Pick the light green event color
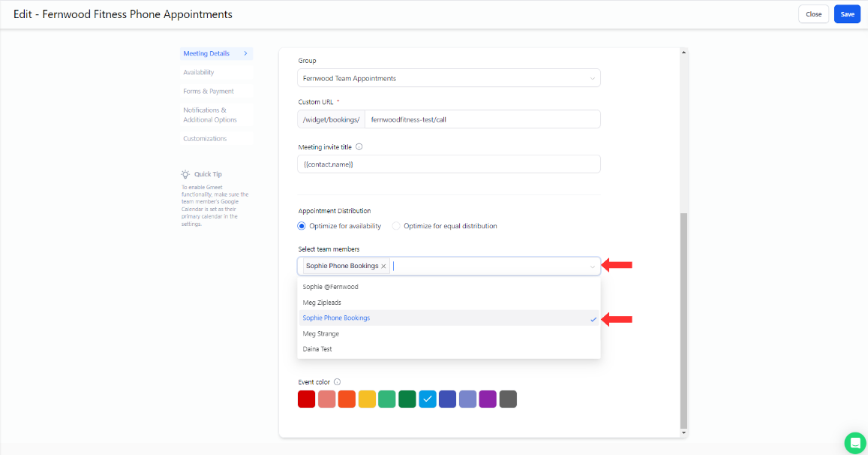 [x=387, y=399]
